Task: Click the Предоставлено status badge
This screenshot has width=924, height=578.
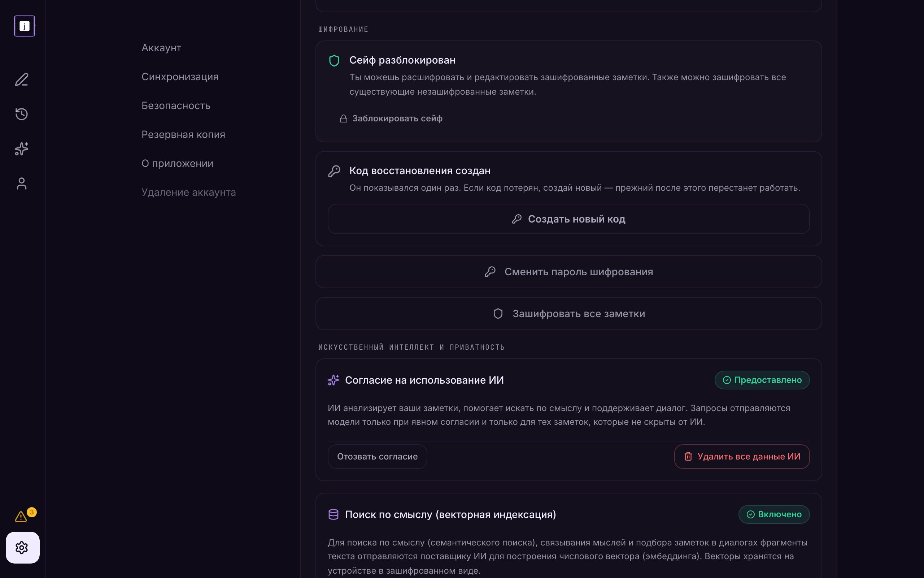Action: pos(762,380)
